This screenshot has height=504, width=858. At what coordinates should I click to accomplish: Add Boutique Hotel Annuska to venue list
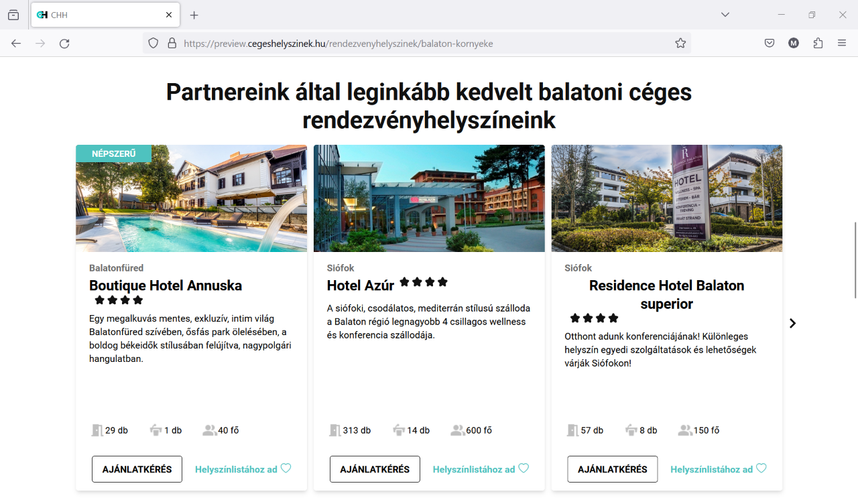(236, 469)
